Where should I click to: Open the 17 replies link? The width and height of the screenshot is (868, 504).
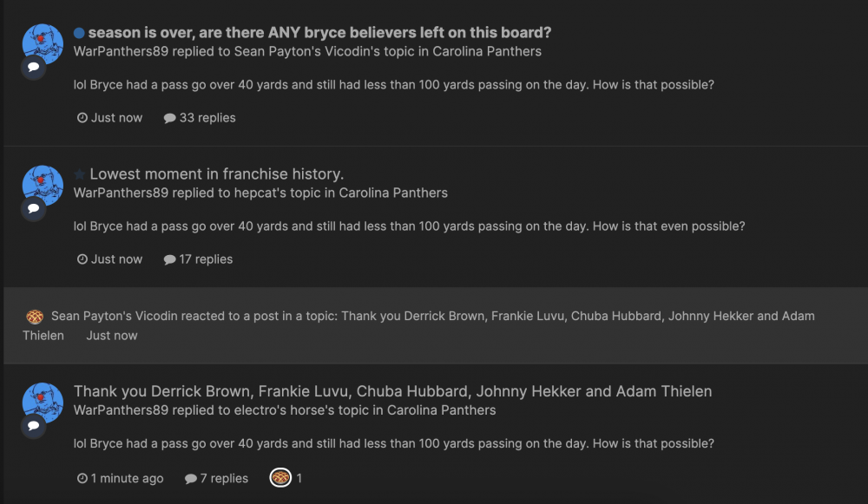click(x=206, y=259)
